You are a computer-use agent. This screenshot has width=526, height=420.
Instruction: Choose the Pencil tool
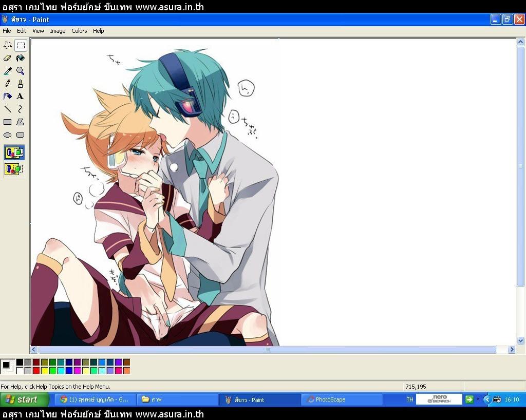(x=7, y=84)
